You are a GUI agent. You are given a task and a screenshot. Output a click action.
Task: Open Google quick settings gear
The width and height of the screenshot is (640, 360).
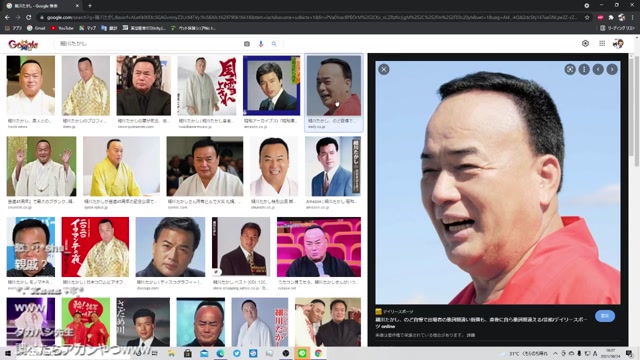[585, 43]
